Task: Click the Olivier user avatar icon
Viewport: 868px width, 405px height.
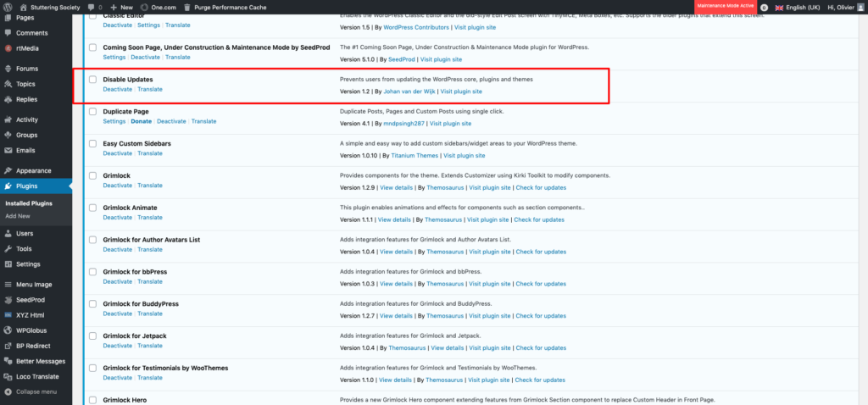Action: click(860, 8)
